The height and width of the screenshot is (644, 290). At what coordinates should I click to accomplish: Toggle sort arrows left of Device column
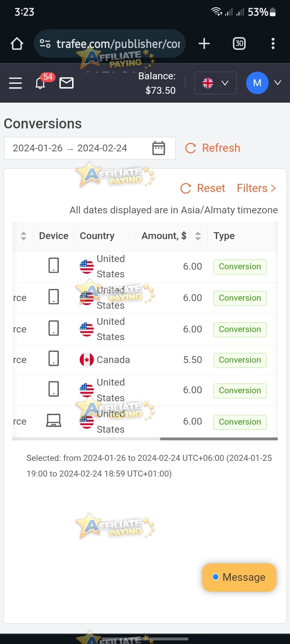23,236
